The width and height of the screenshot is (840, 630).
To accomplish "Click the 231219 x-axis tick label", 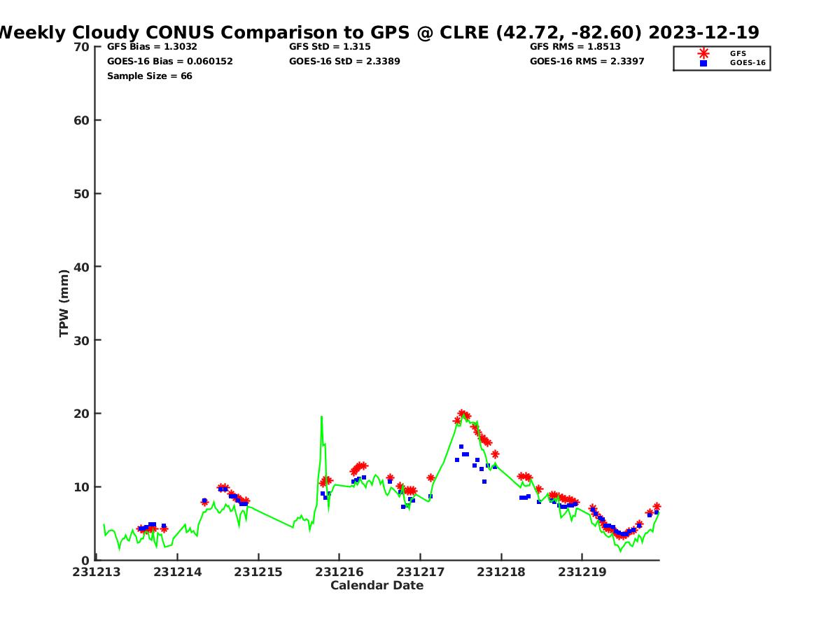I will click(582, 572).
